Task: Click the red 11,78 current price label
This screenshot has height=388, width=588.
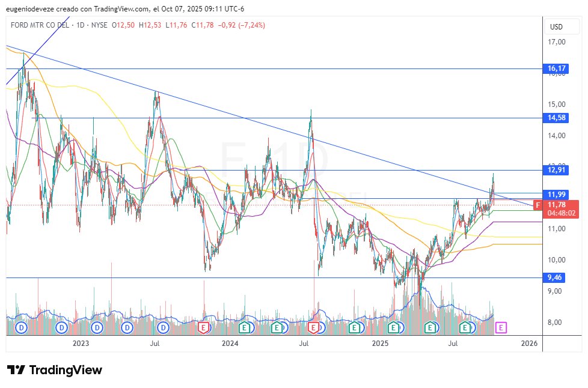Action: (x=557, y=205)
